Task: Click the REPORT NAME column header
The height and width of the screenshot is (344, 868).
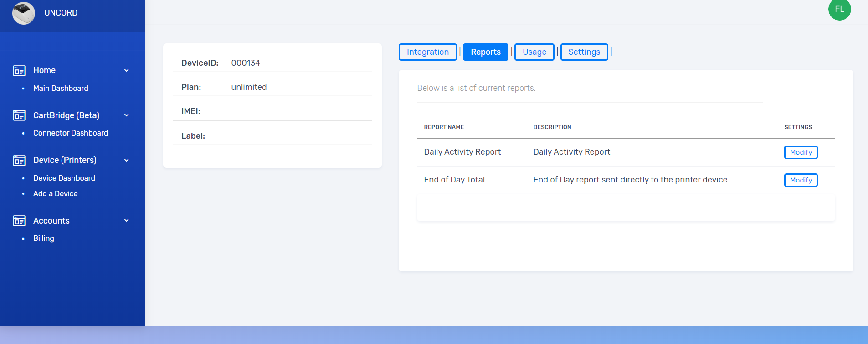Action: pyautogui.click(x=444, y=127)
